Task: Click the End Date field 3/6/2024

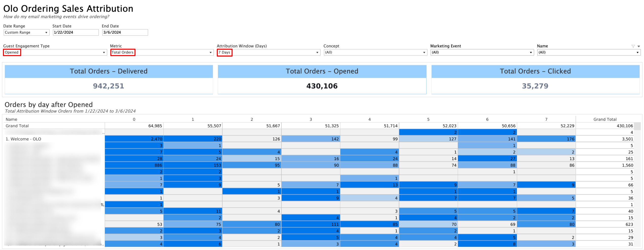Action: [125, 32]
